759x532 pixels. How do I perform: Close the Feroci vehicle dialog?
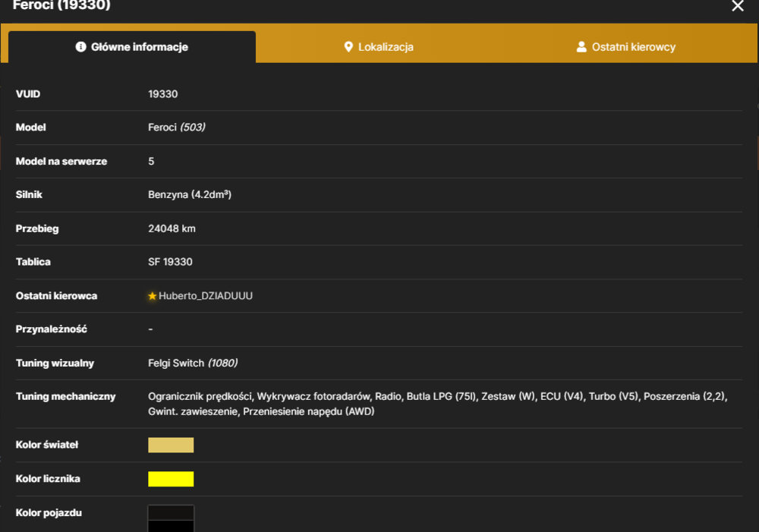pyautogui.click(x=737, y=6)
